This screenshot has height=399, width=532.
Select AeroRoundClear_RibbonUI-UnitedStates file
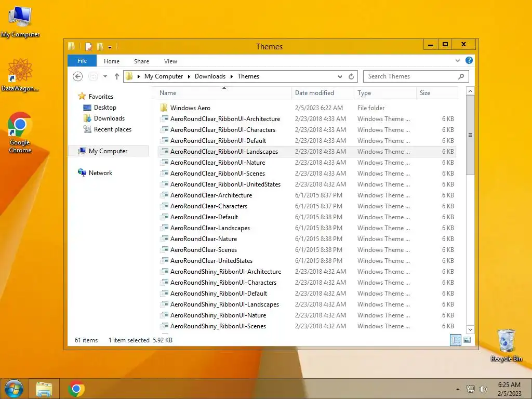tap(307, 184)
